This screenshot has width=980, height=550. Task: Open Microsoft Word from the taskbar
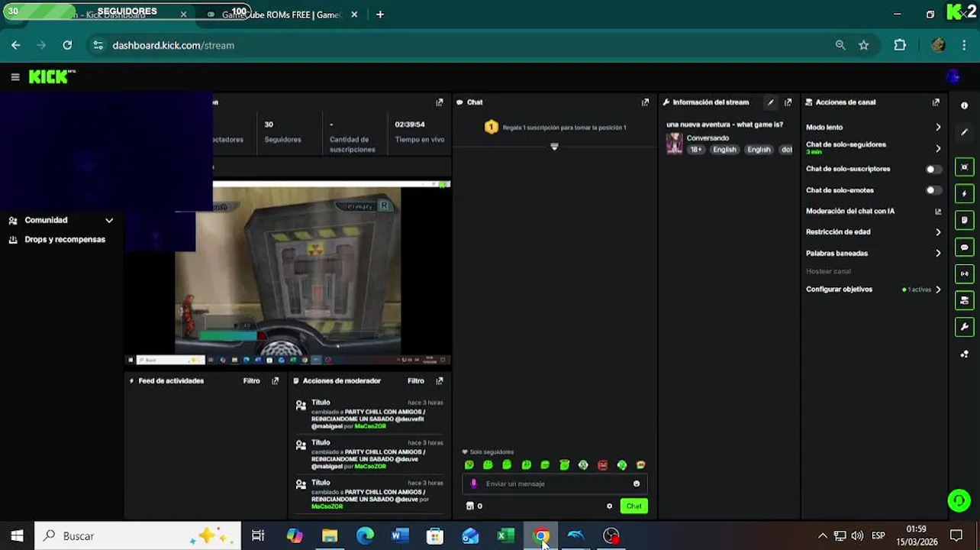click(x=400, y=536)
